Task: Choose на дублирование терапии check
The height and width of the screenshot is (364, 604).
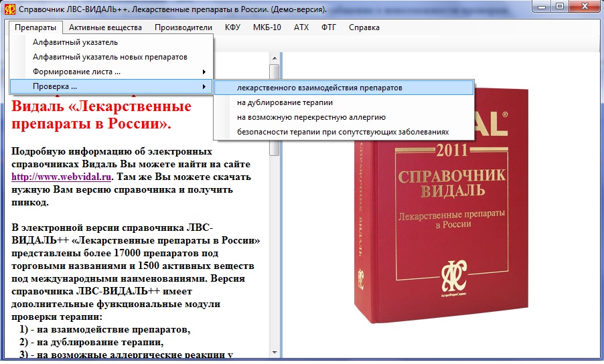Action: [x=344, y=102]
